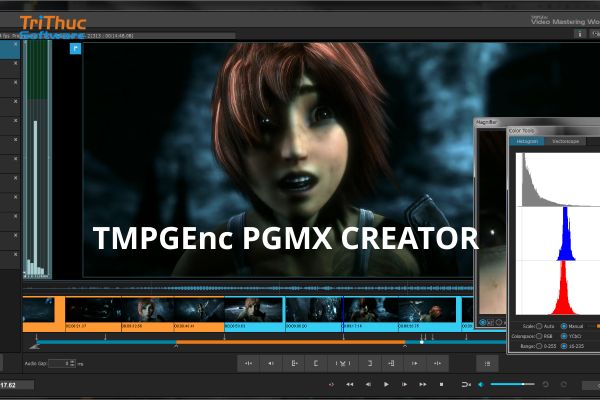Image resolution: width=600 pixels, height=400 pixels.
Task: Open the list options button right of the edit toolbar
Action: [x=487, y=363]
